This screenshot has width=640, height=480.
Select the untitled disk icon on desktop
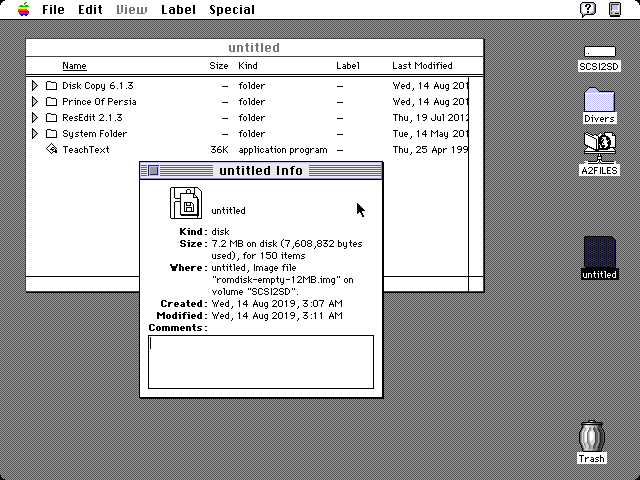[600, 252]
